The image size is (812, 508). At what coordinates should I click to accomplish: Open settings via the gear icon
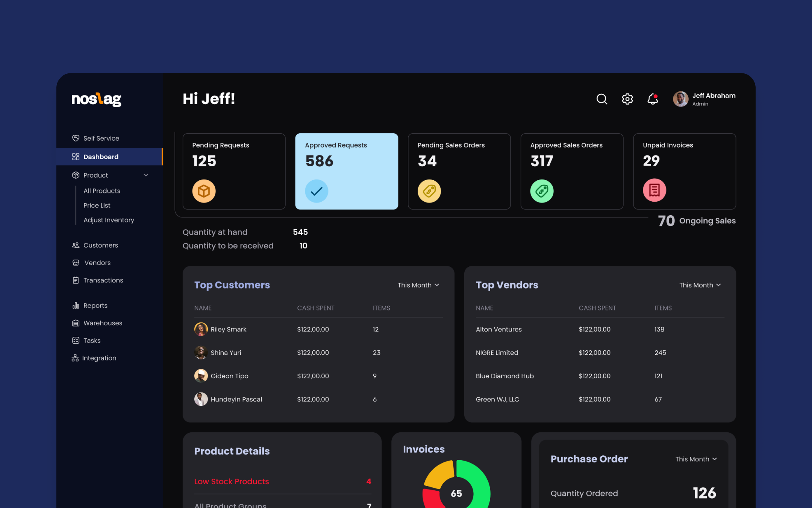click(627, 99)
